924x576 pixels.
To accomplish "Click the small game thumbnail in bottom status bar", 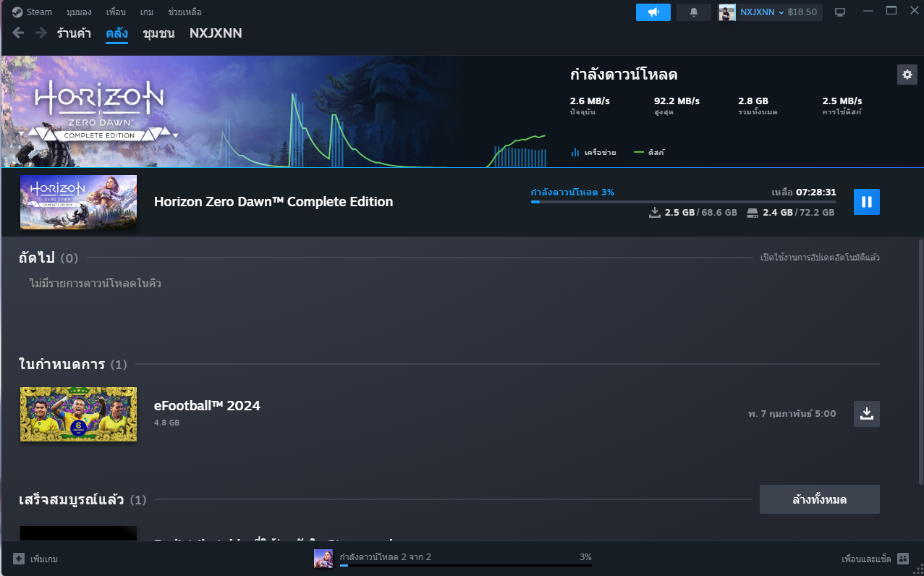I will tap(323, 559).
